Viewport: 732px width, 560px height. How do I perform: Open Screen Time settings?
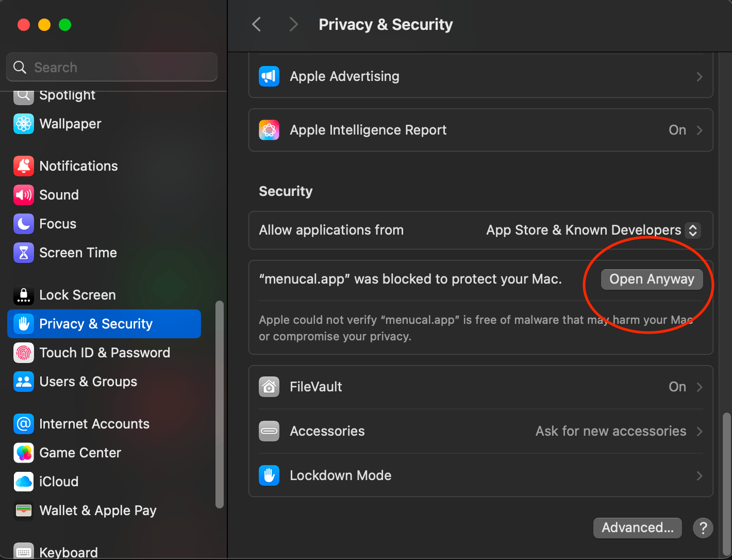point(104,253)
